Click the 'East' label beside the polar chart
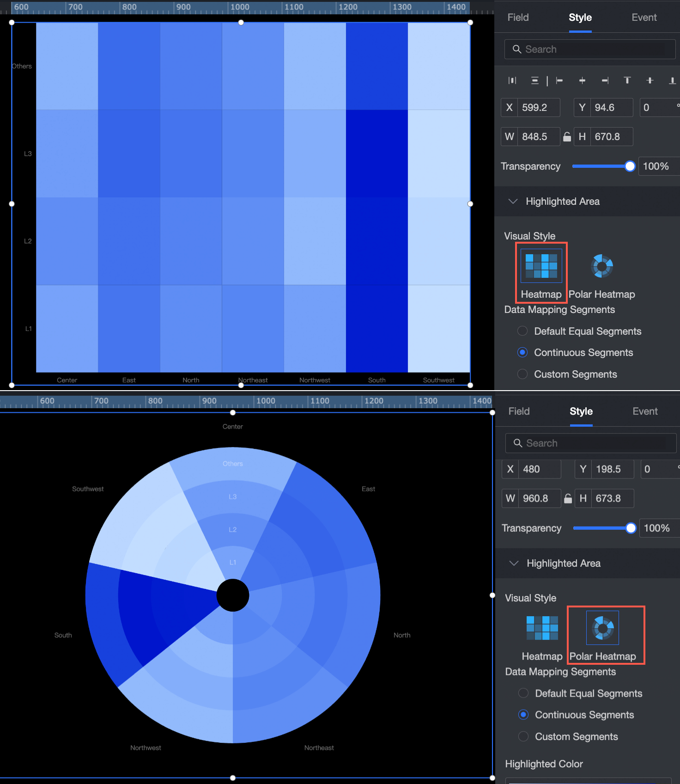 pyautogui.click(x=368, y=489)
